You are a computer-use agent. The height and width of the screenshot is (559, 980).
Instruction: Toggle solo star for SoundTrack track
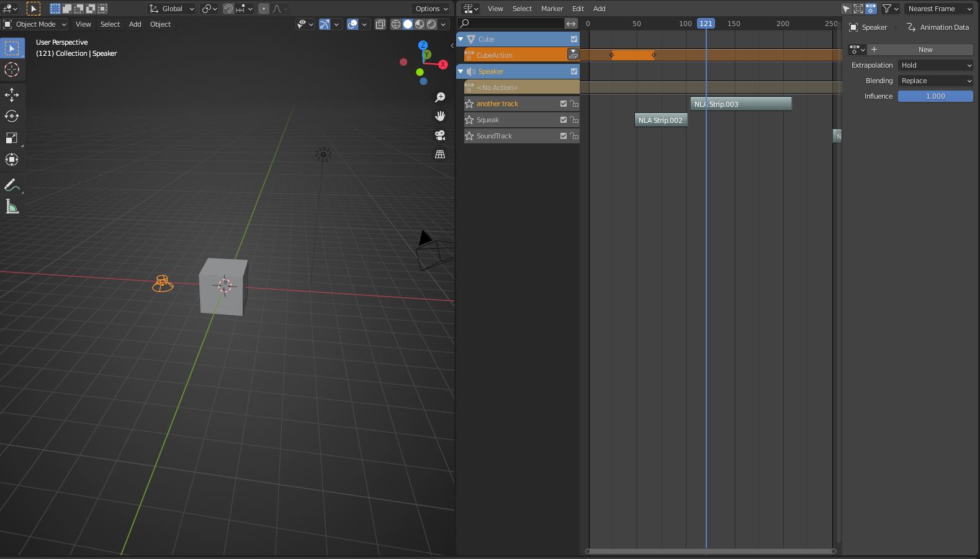pyautogui.click(x=470, y=136)
